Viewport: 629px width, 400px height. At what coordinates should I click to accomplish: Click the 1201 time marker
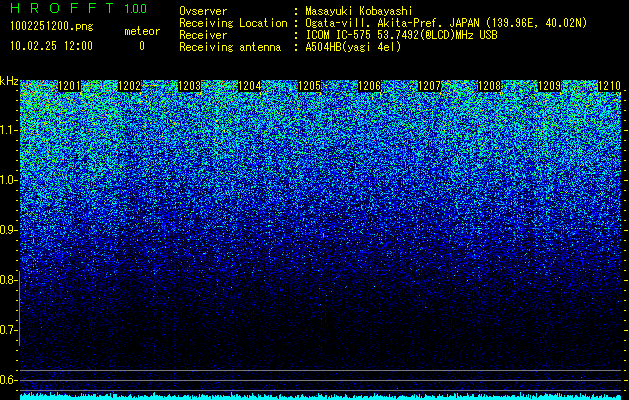pyautogui.click(x=69, y=86)
